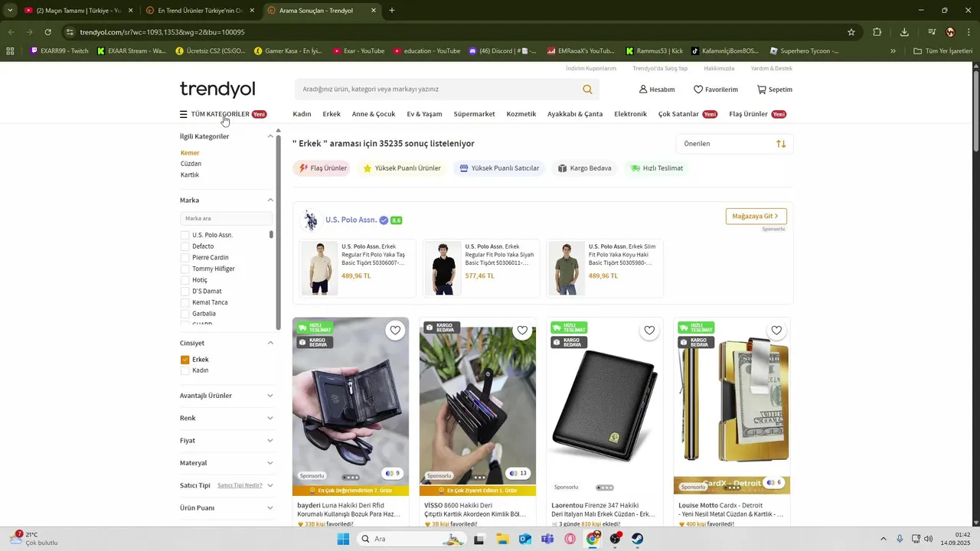Image resolution: width=980 pixels, height=551 pixels.
Task: Click the brand list scrollbar
Action: click(271, 233)
